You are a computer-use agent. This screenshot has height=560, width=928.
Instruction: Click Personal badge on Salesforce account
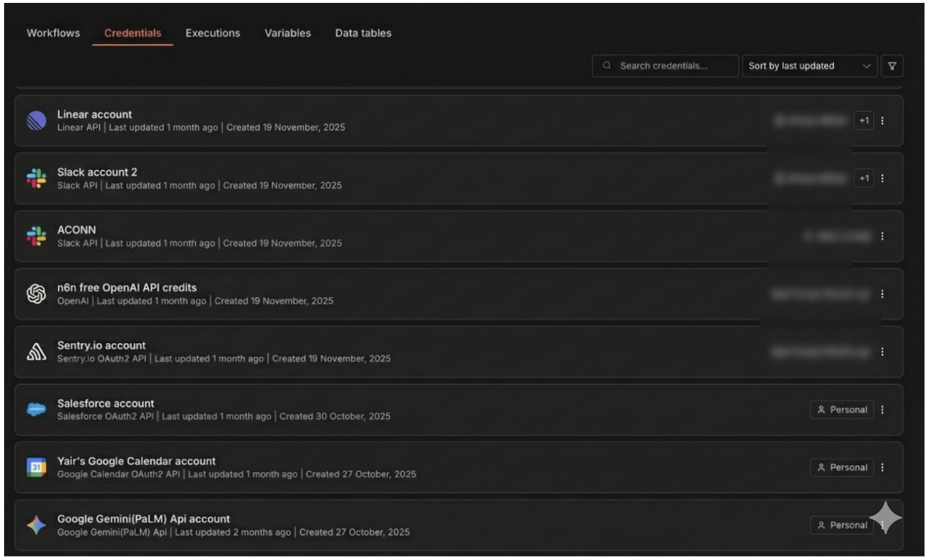[842, 409]
